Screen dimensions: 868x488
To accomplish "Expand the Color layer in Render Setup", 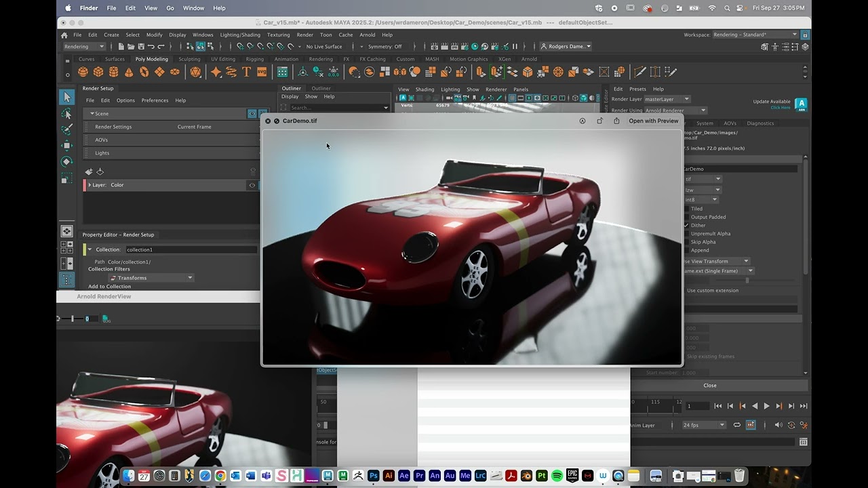I will 90,185.
